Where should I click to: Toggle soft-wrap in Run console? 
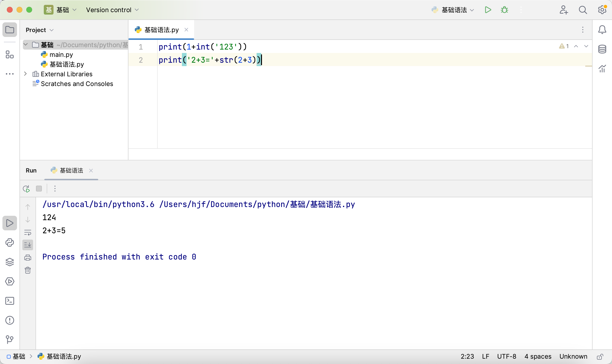pyautogui.click(x=28, y=233)
